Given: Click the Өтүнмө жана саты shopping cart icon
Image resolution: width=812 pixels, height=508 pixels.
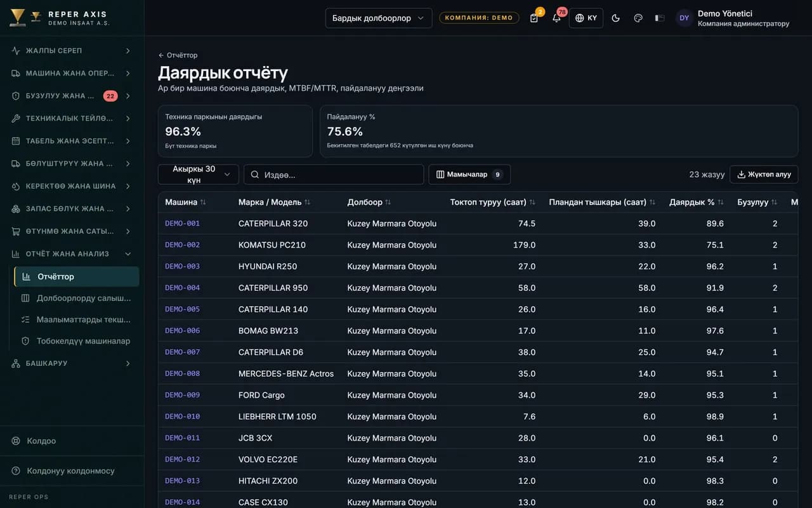Looking at the screenshot, I should pos(16,231).
